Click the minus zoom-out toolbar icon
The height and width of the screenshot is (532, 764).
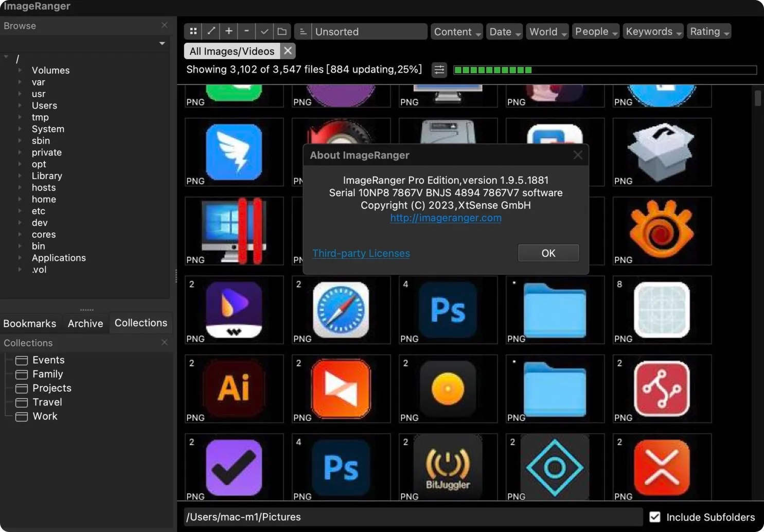[246, 31]
